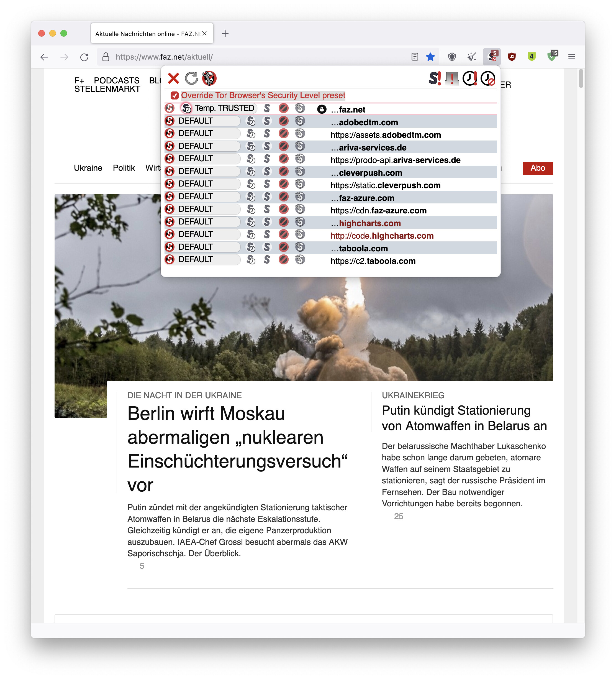Select the Temp. TRUSTED preset for faz.net
The height and width of the screenshot is (679, 616).
pos(219,108)
